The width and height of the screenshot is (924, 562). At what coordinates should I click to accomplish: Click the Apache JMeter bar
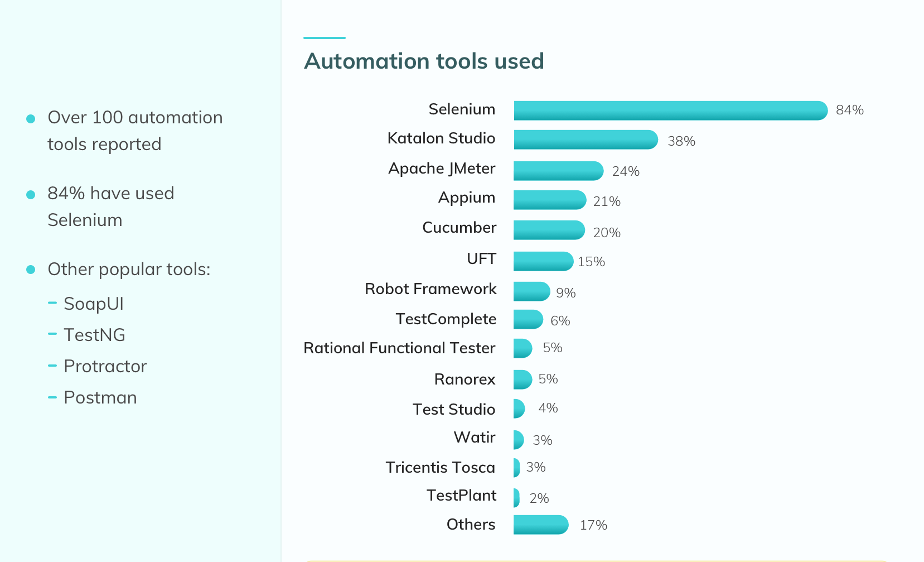[x=558, y=171]
